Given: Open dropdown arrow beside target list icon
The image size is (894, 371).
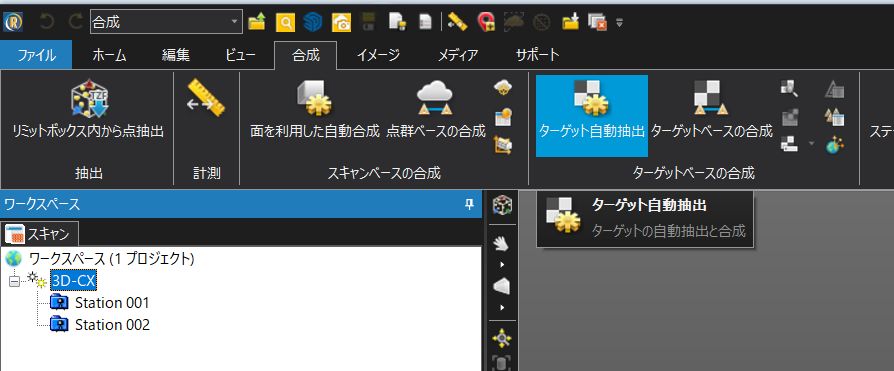Looking at the screenshot, I should coord(811,144).
